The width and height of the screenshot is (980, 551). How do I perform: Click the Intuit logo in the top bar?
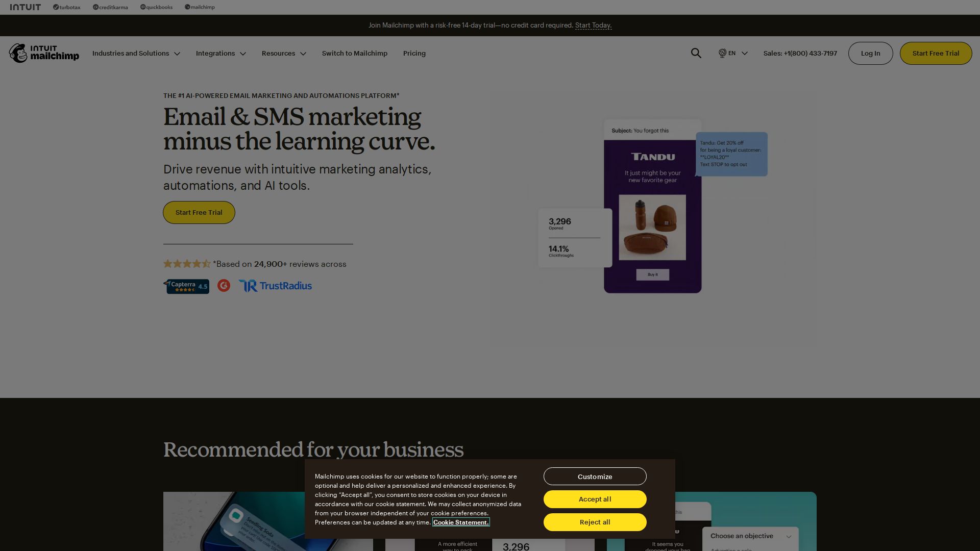click(x=26, y=7)
